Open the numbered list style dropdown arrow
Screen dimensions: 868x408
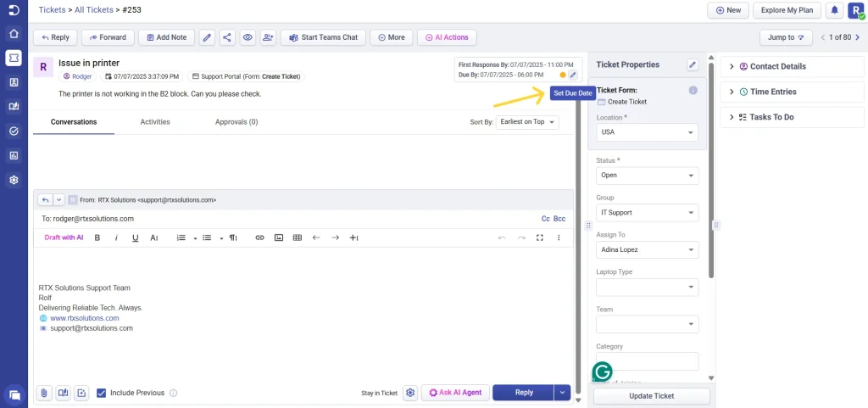click(195, 238)
